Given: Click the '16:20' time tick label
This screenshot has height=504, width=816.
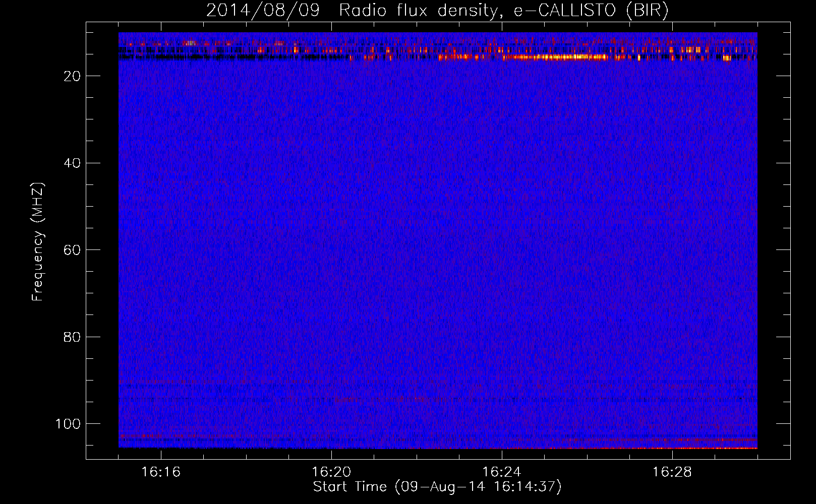Looking at the screenshot, I should pos(331,472).
